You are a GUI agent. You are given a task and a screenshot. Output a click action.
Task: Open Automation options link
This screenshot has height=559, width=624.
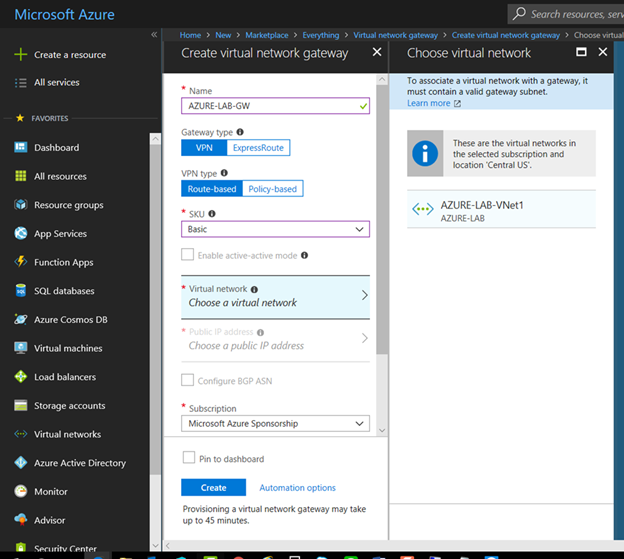[298, 487]
